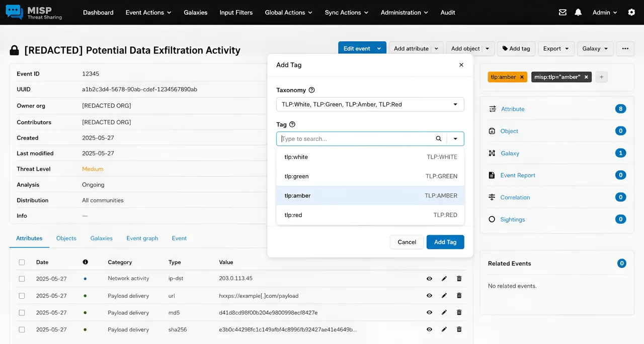
Task: Switch to the Objects tab
Action: coord(66,238)
